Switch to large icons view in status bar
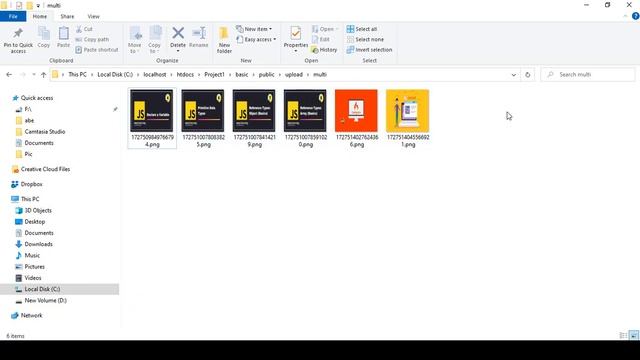640x360 pixels. 634,336
